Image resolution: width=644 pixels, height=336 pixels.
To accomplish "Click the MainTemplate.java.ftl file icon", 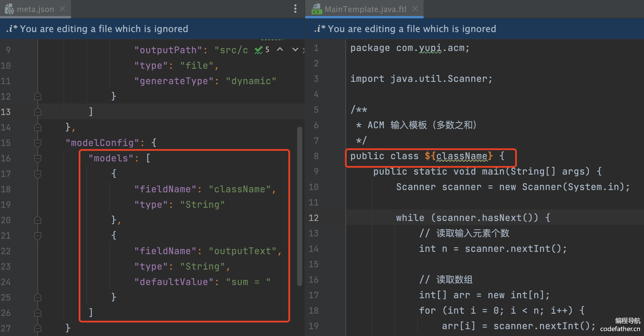I will coord(316,9).
